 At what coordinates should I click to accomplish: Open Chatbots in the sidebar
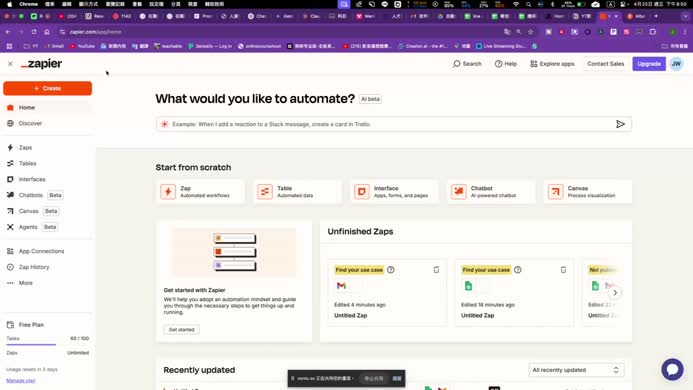(x=48, y=195)
